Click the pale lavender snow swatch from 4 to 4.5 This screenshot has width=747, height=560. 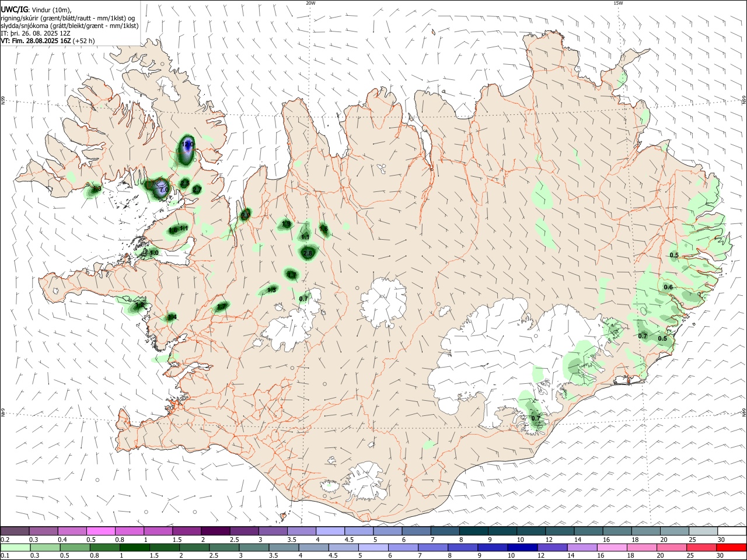click(x=330, y=531)
